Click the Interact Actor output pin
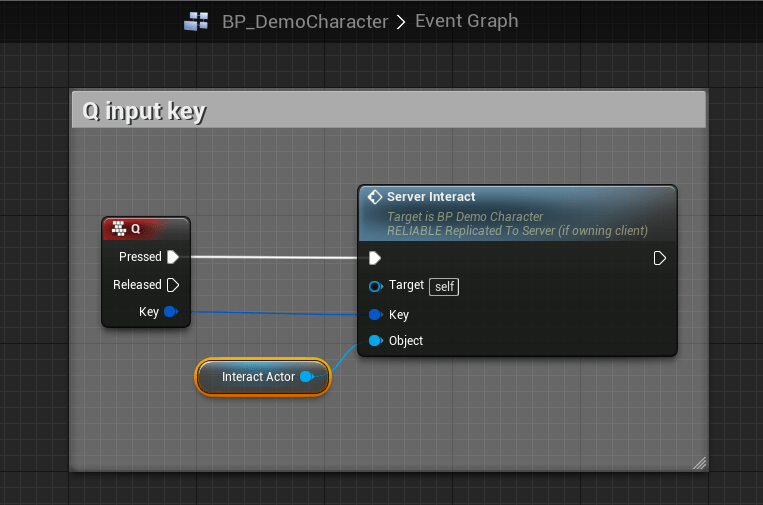The height and width of the screenshot is (505, 763). click(307, 377)
